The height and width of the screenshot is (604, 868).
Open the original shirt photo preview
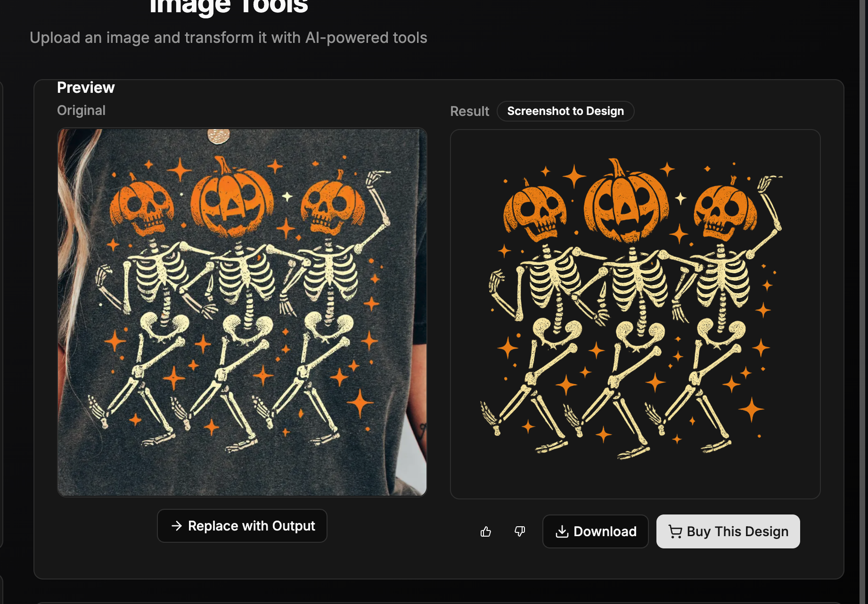point(242,311)
